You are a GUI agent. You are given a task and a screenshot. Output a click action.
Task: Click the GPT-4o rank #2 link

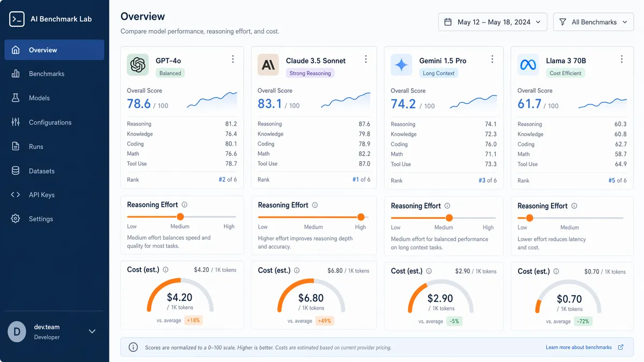222,180
